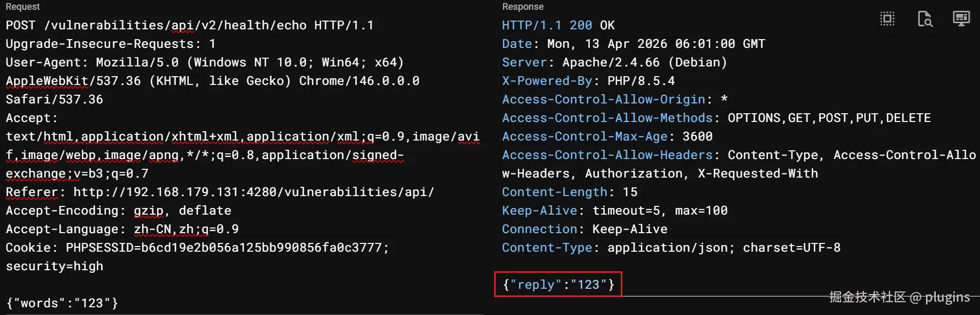Click the highlighted "reply" response body
Image resolution: width=980 pixels, height=315 pixels.
558,285
